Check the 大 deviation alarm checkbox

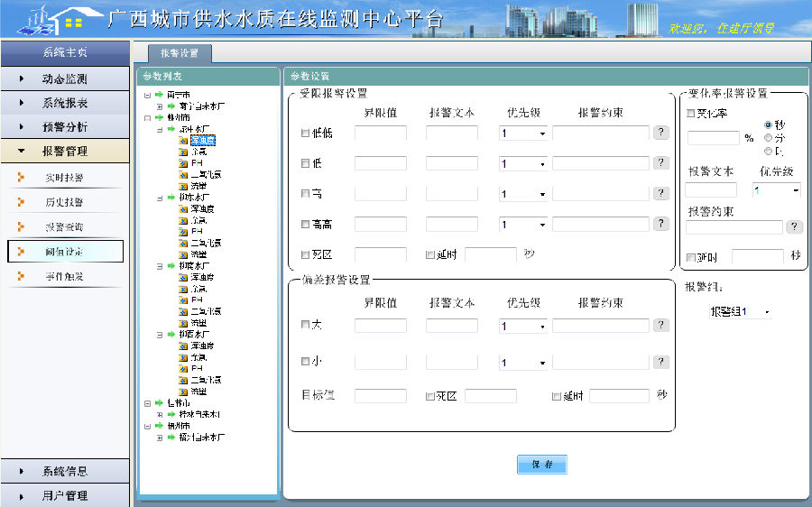click(305, 325)
